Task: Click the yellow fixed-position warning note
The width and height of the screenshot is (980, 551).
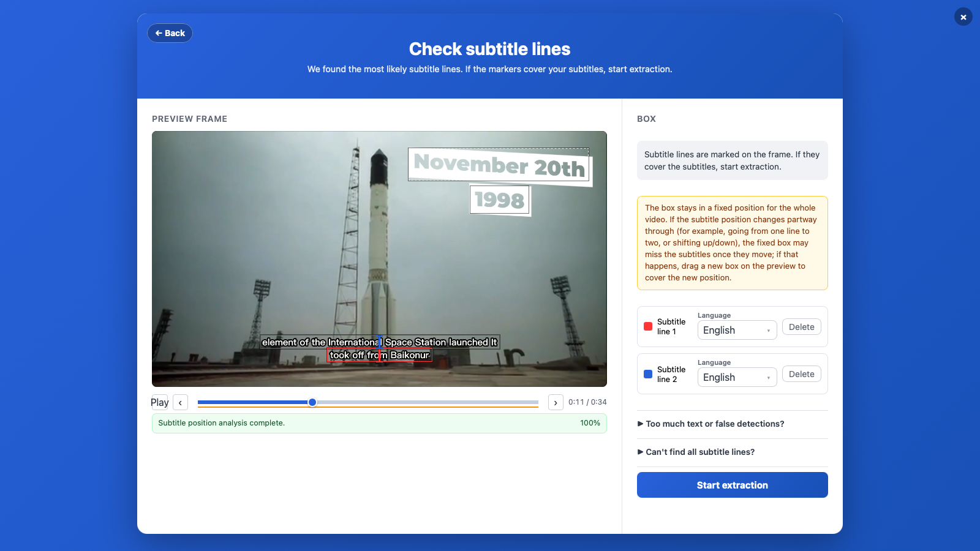Action: (733, 243)
